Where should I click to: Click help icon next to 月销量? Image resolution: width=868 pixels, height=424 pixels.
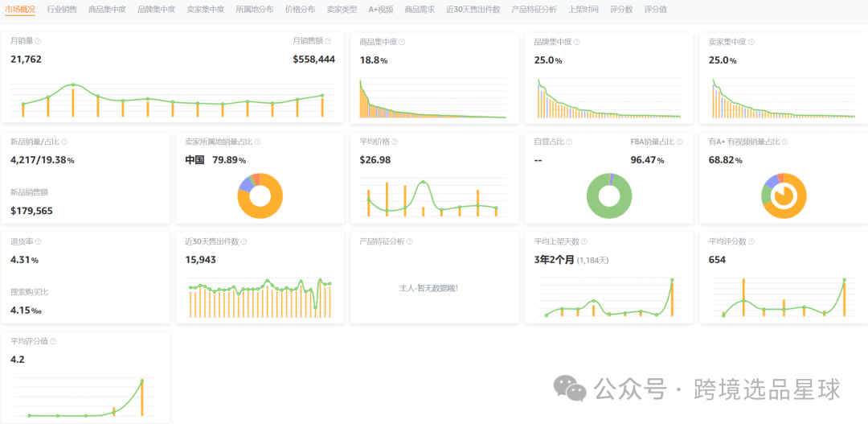[38, 41]
